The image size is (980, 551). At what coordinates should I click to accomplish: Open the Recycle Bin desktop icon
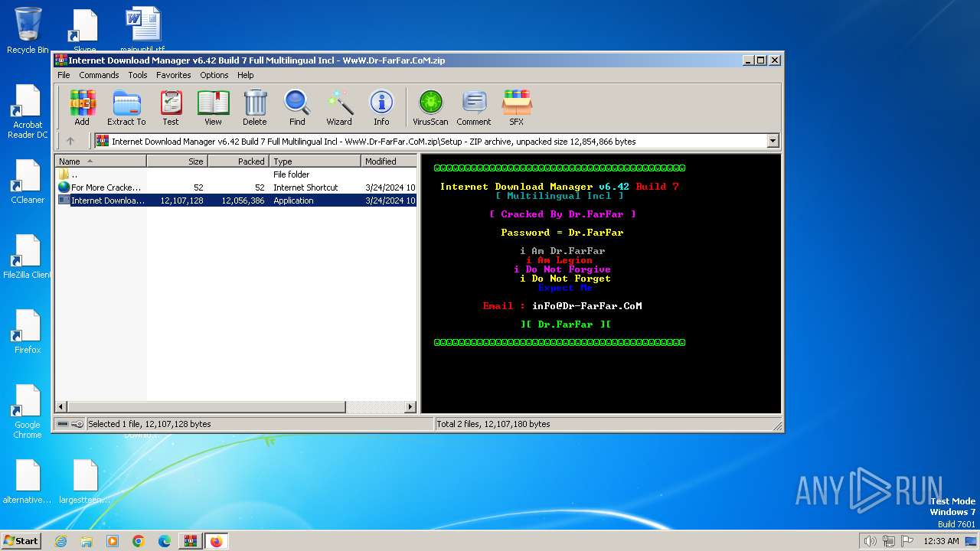tap(28, 31)
